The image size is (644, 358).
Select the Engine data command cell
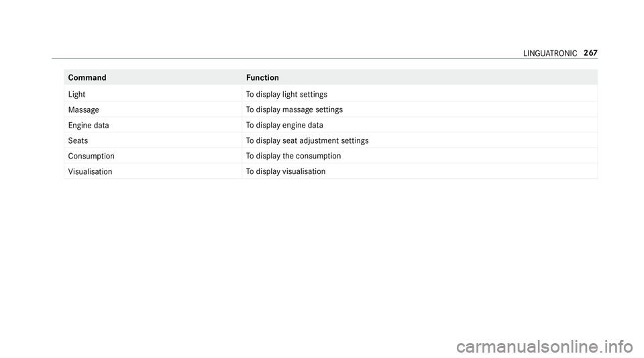pos(89,126)
